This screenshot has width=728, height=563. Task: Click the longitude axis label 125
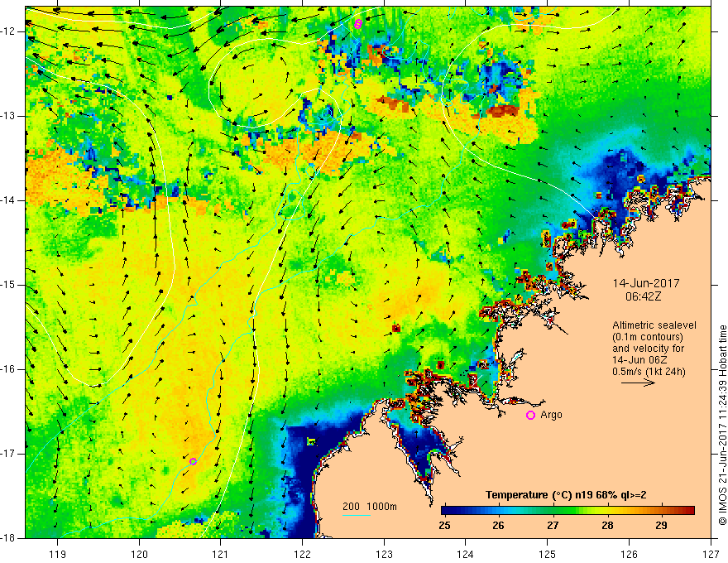pyautogui.click(x=548, y=554)
